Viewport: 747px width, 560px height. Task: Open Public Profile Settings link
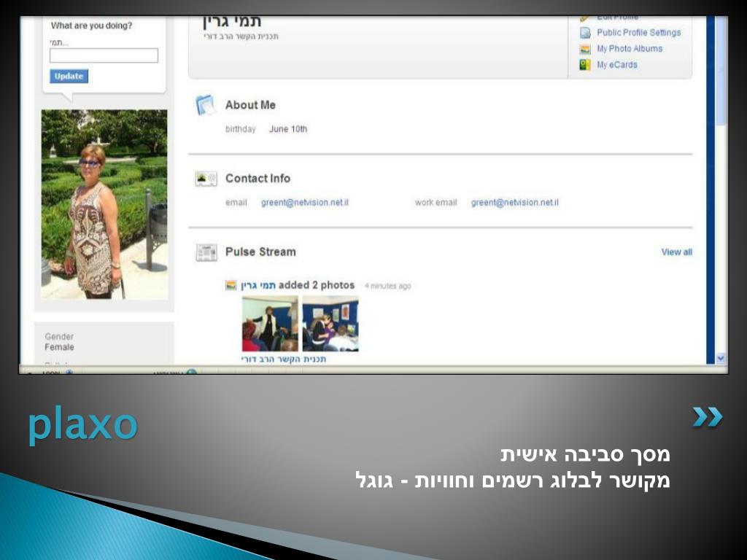(x=638, y=32)
